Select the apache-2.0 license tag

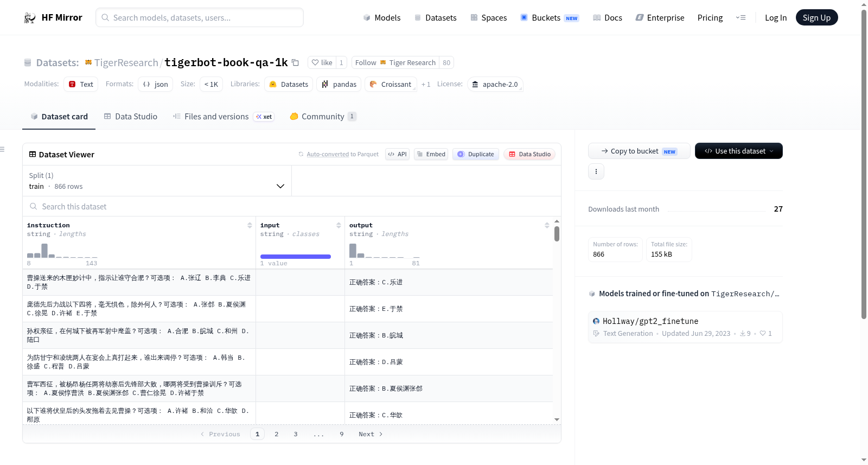495,84
